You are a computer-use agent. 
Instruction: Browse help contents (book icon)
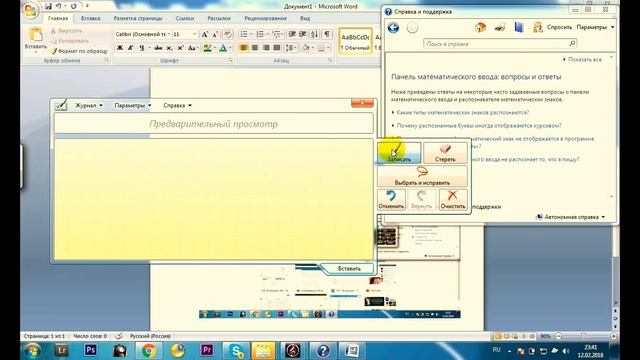click(x=518, y=27)
